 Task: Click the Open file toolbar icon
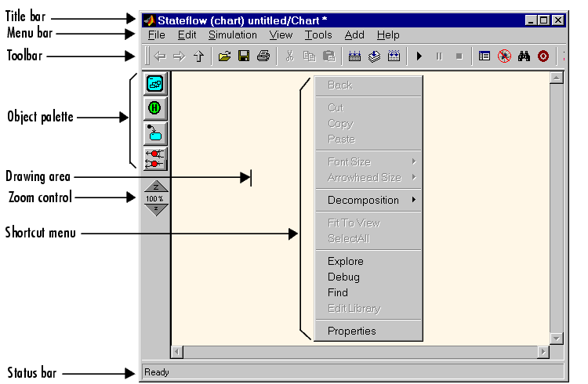click(x=225, y=56)
